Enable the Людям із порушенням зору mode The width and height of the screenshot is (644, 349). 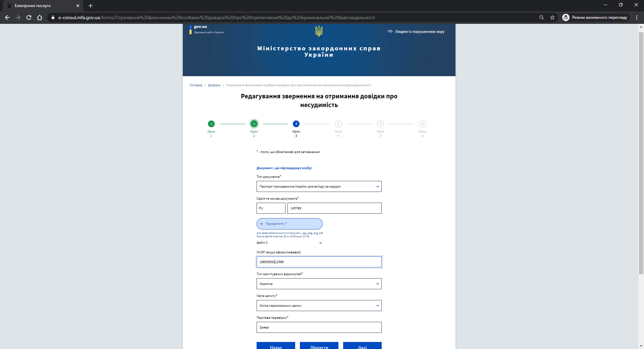click(x=416, y=32)
